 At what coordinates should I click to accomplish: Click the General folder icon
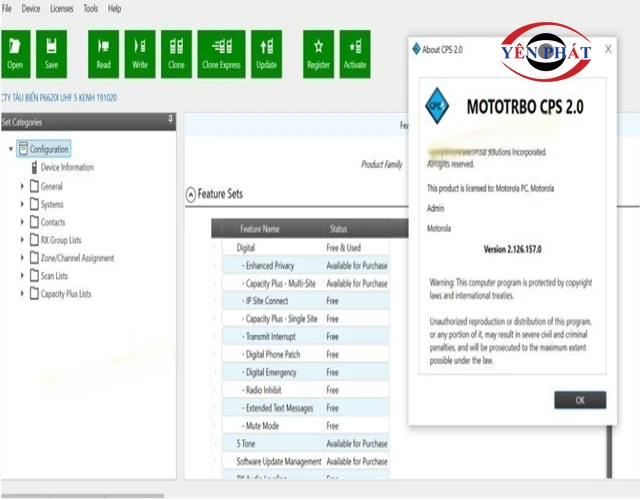(x=34, y=186)
